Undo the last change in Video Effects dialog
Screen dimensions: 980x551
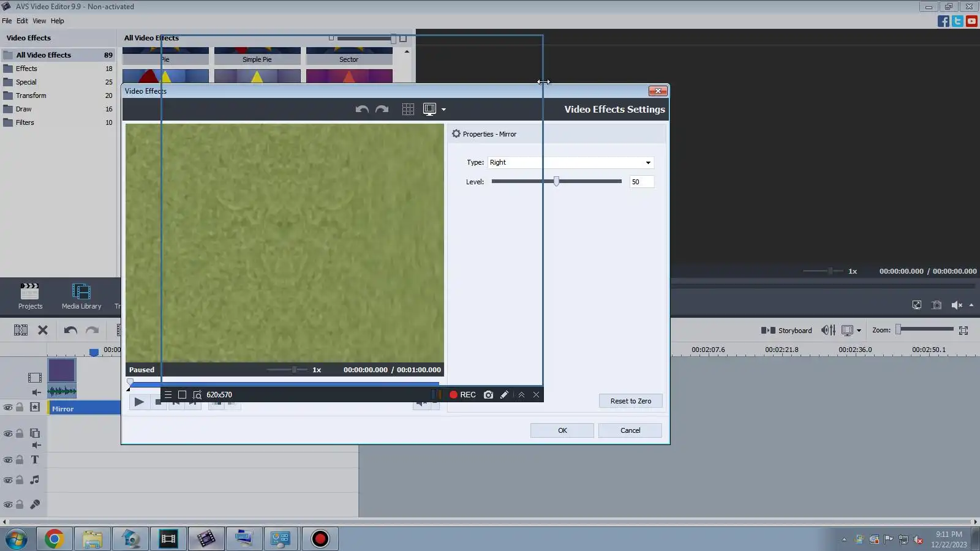click(362, 110)
